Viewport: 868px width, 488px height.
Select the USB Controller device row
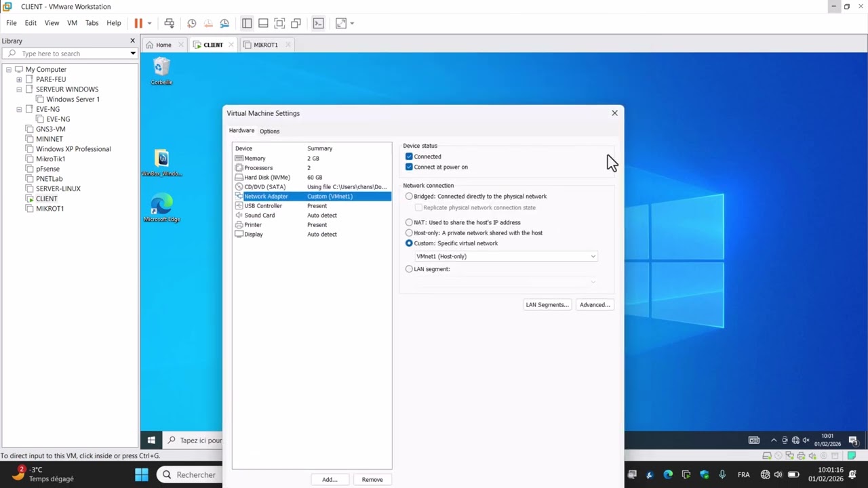point(312,205)
